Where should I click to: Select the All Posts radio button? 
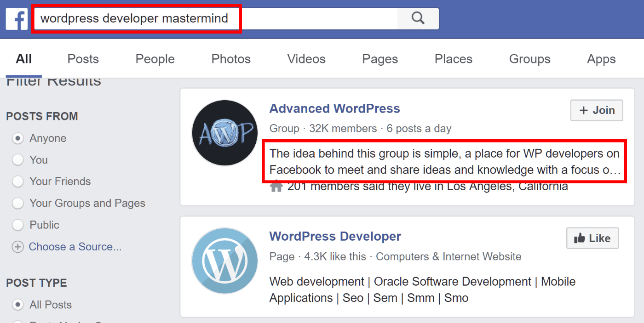pyautogui.click(x=17, y=305)
